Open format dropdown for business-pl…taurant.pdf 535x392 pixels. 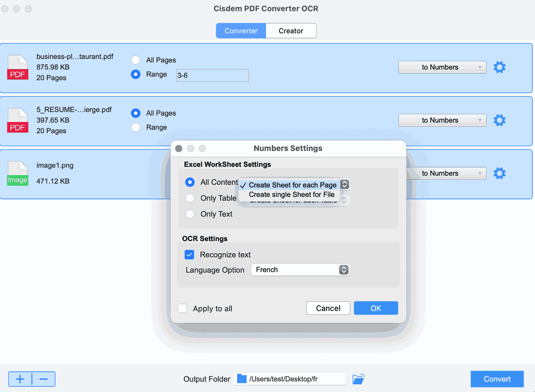point(442,67)
